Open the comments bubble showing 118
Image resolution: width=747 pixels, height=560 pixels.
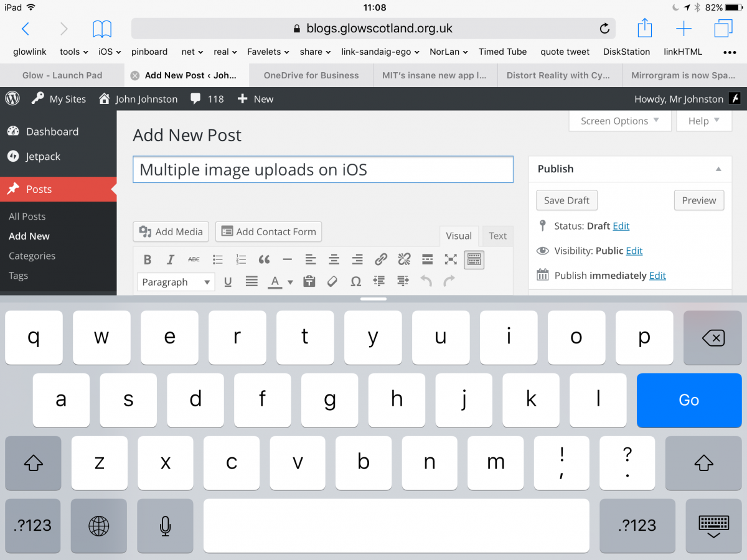point(207,99)
